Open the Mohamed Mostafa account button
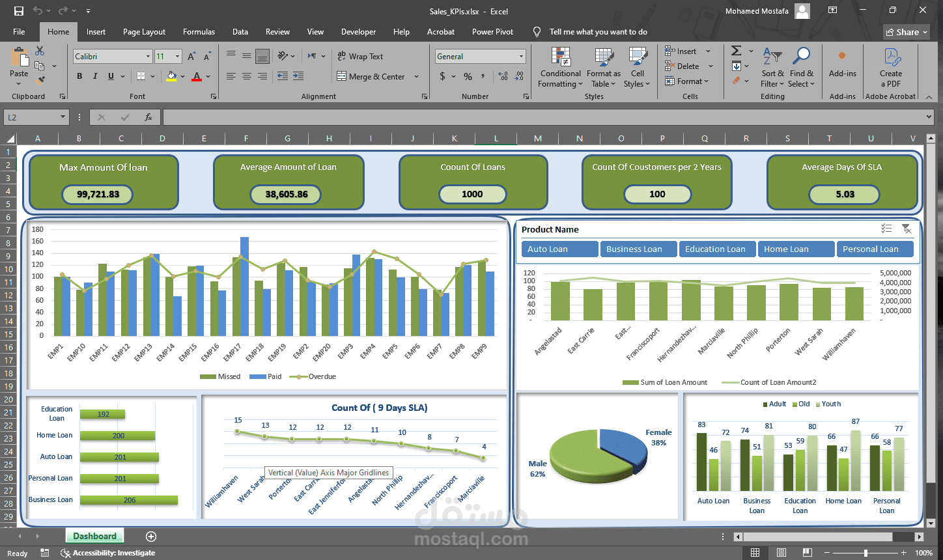The width and height of the screenshot is (943, 560). tap(768, 11)
